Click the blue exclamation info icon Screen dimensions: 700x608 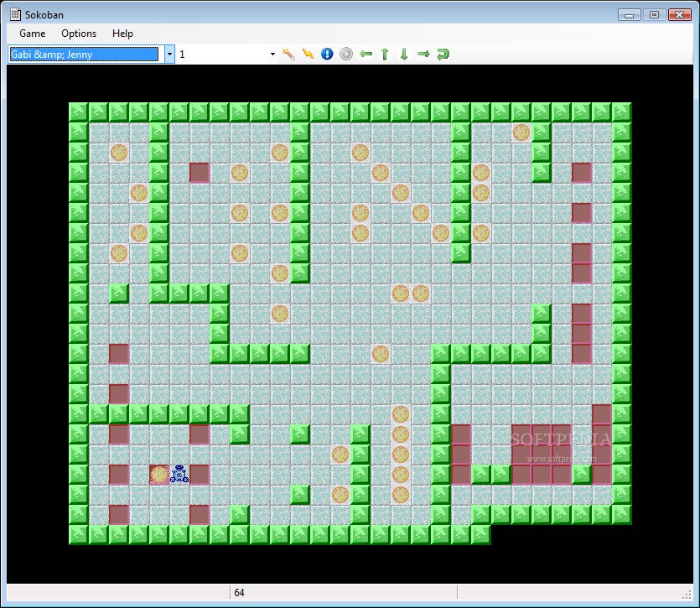327,55
